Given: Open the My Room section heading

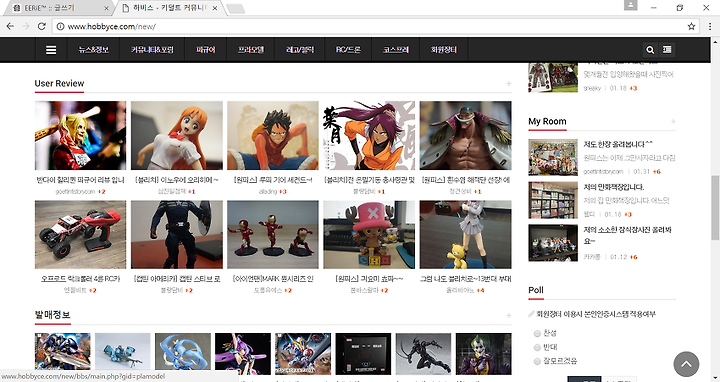Looking at the screenshot, I should 547,121.
